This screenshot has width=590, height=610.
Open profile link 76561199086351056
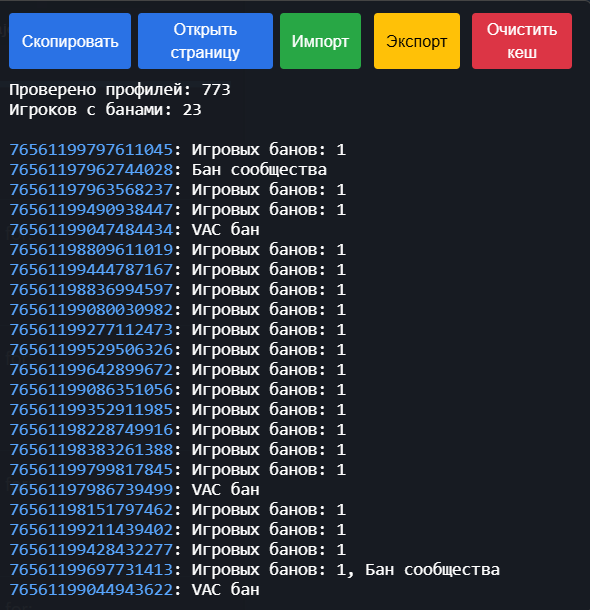91,390
